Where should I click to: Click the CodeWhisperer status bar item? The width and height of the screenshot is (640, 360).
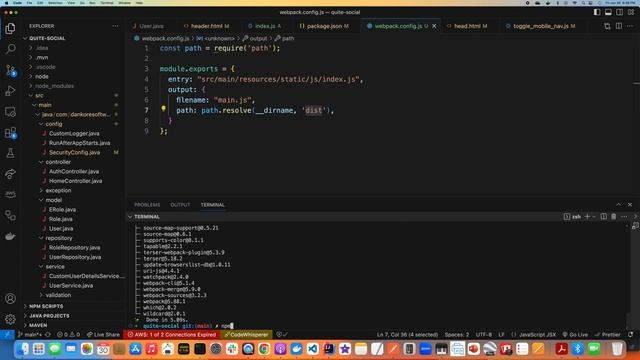246,335
